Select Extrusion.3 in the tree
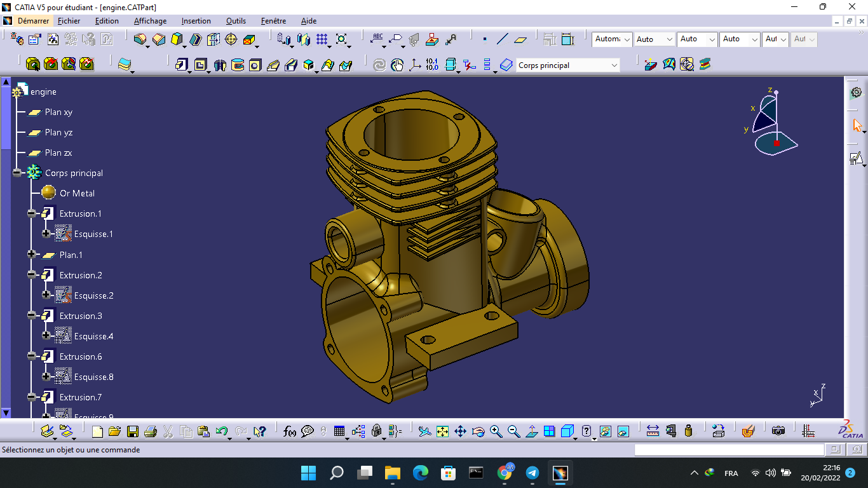This screenshot has width=868, height=488. point(81,316)
